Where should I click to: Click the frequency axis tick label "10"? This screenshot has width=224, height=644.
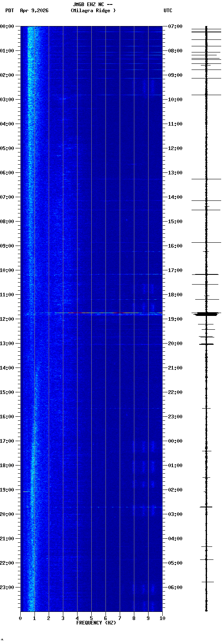point(162,618)
